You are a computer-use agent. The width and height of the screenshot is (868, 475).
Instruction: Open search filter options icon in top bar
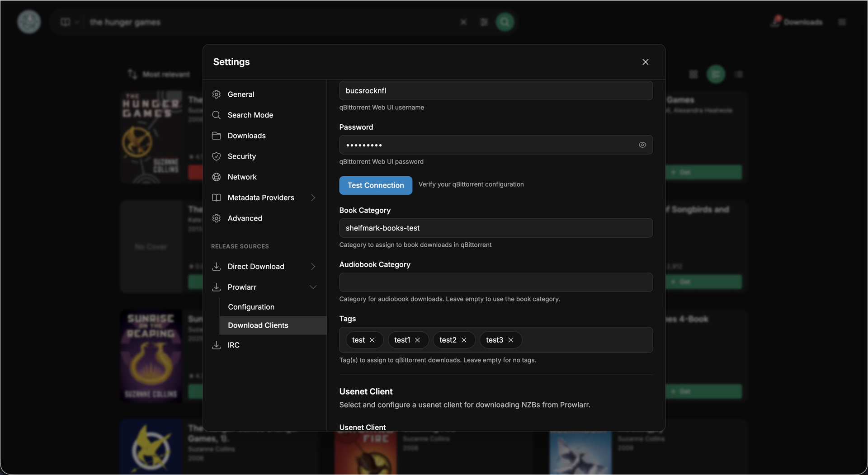coord(484,22)
